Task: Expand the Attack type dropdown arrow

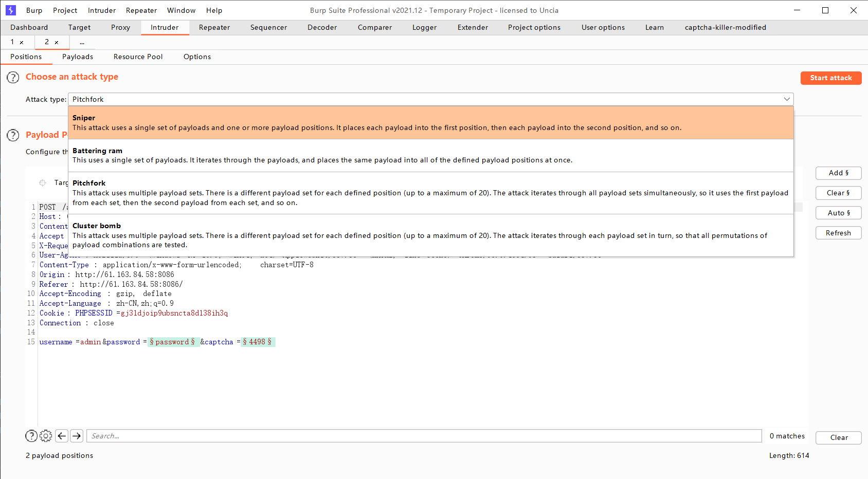Action: (x=787, y=99)
